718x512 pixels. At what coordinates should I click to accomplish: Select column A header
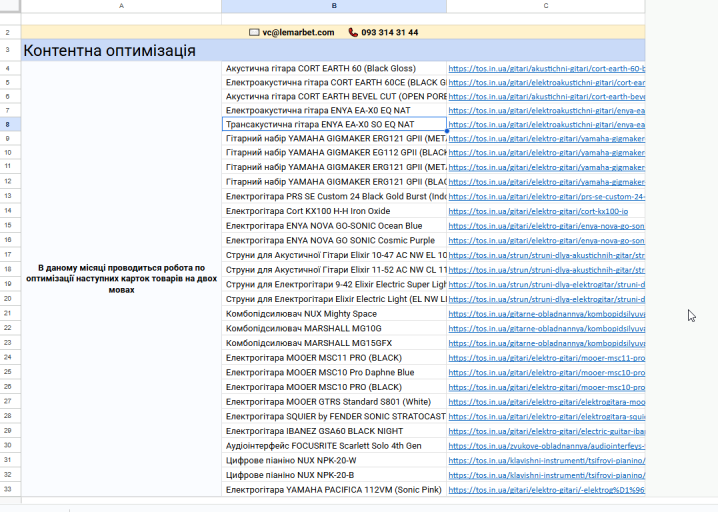(x=121, y=6)
